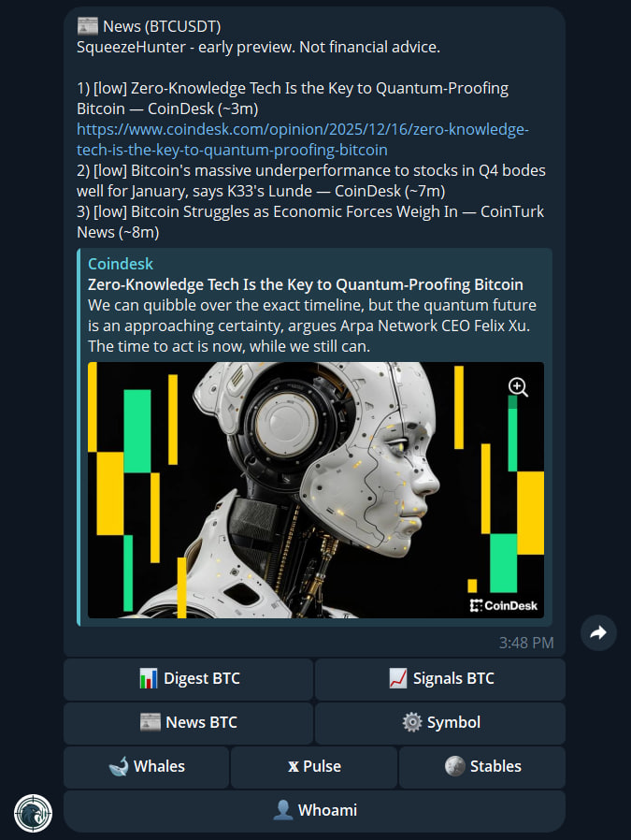The width and height of the screenshot is (631, 840).
Task: Click the magnifier zoom icon on image
Action: tap(518, 386)
